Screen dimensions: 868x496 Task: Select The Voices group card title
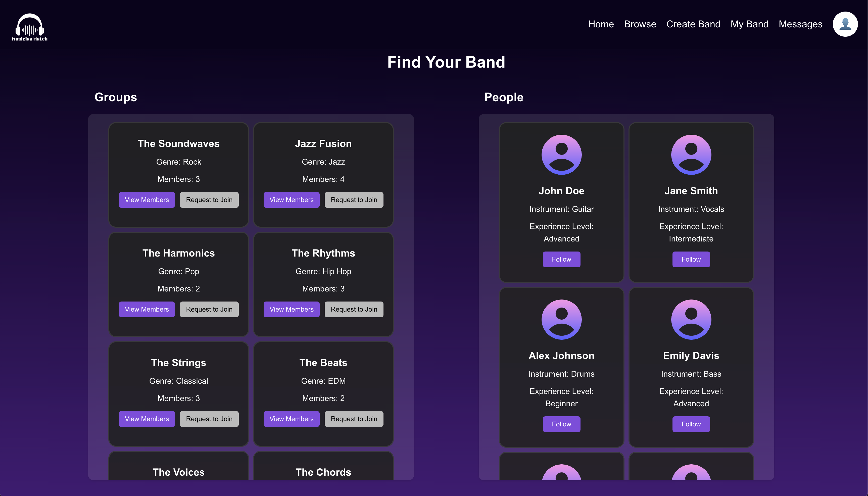coord(178,472)
